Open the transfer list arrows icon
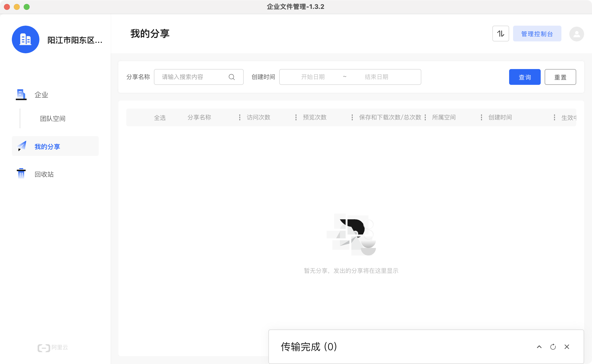The width and height of the screenshot is (592, 364). 500,34
